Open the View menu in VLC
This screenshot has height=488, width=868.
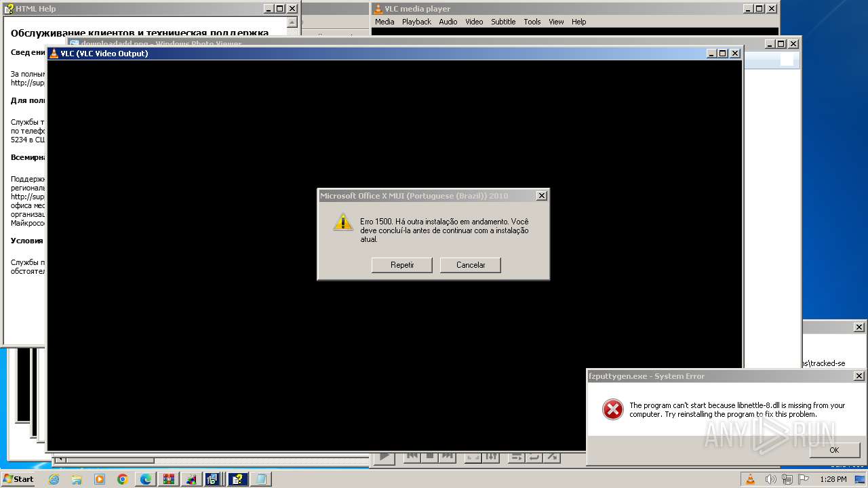(556, 22)
